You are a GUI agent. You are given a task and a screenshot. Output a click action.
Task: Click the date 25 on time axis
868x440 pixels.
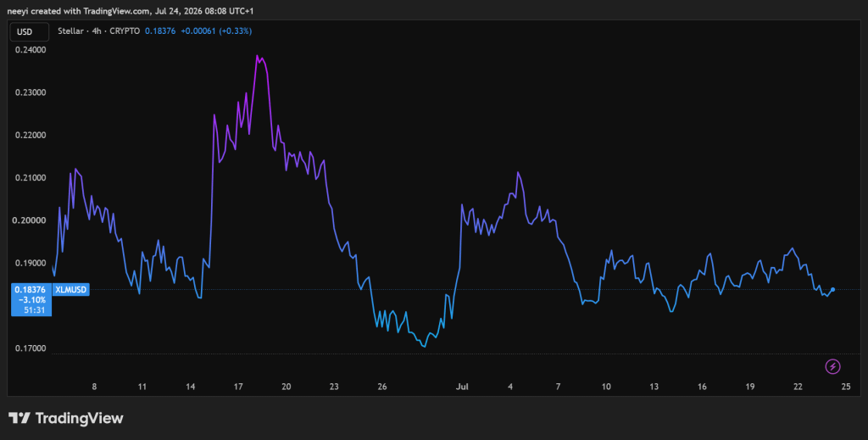pos(846,387)
